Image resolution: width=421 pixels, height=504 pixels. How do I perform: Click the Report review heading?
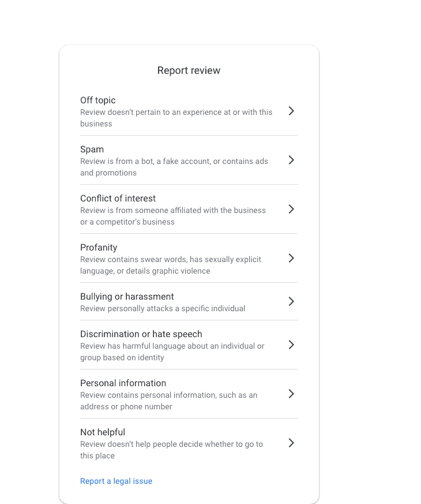[x=189, y=70]
